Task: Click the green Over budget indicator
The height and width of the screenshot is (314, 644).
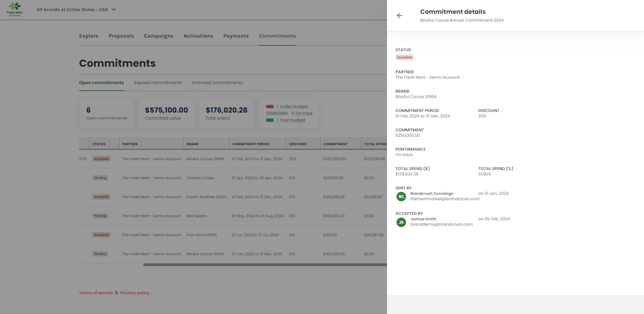Action: [270, 120]
